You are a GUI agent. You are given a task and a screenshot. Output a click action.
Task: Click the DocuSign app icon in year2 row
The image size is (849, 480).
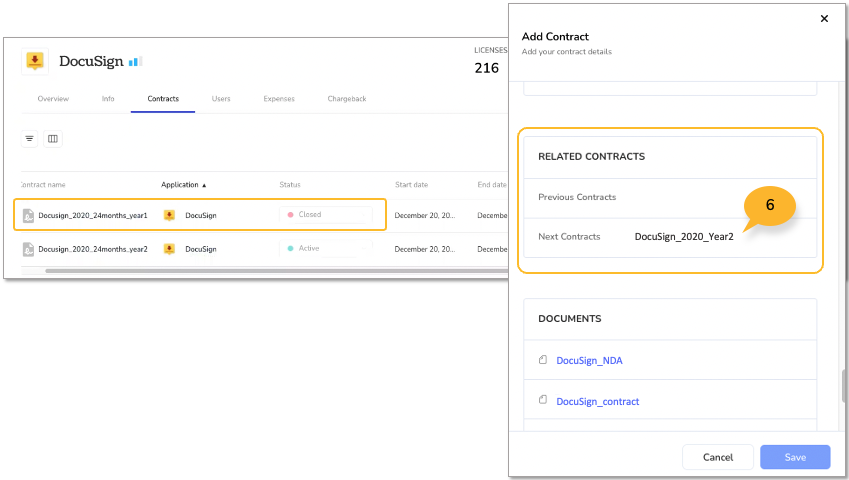pos(169,249)
